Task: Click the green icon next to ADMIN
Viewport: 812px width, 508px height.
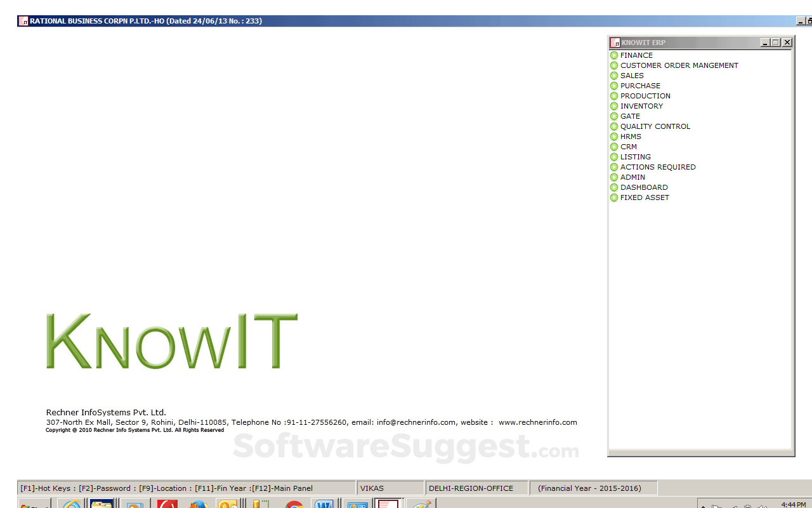Action: (x=614, y=177)
